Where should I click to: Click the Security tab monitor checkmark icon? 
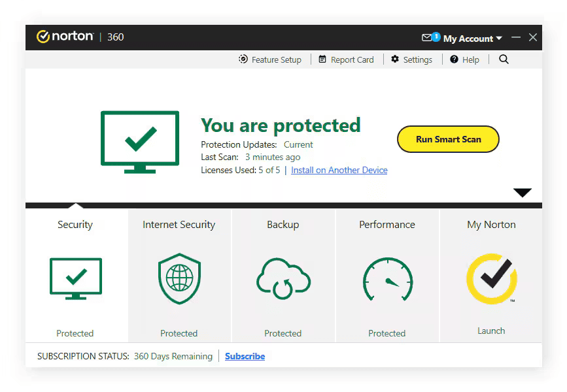[76, 278]
